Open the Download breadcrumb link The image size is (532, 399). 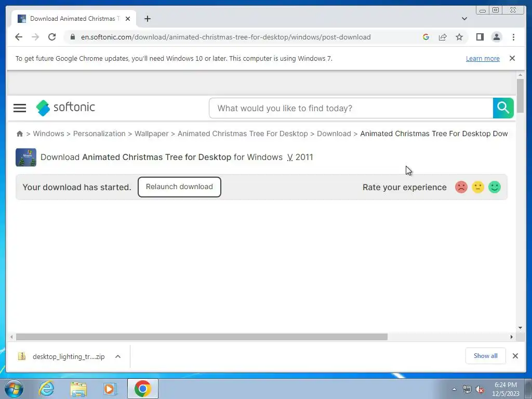[x=334, y=134]
